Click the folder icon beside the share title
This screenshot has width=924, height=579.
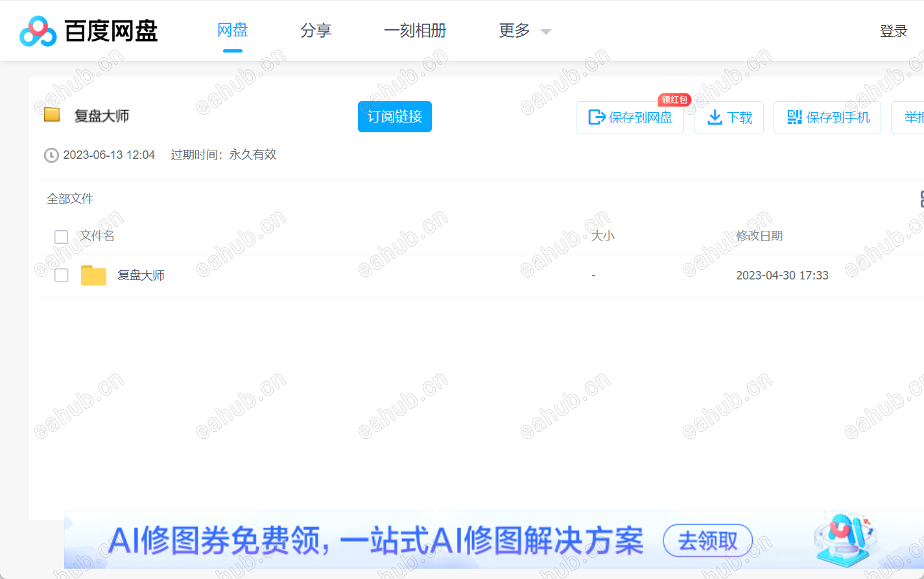52,115
